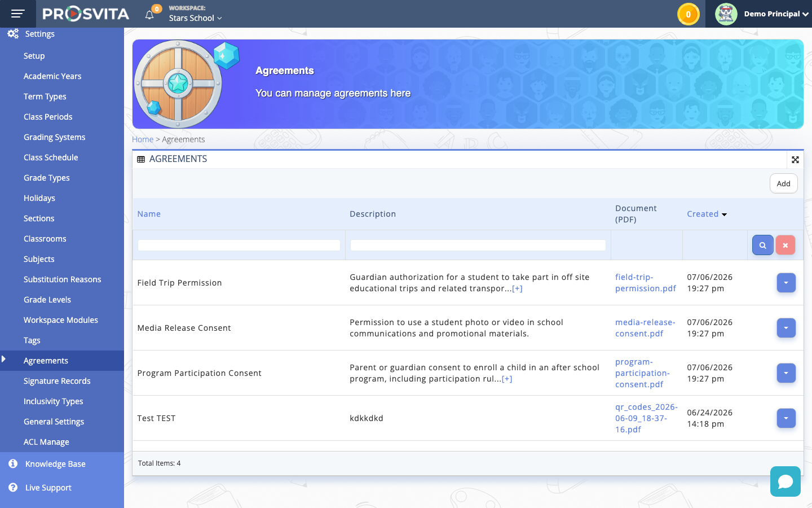Screen dimensions: 812x508
Task: Sort the table by Created
Action: [x=703, y=214]
